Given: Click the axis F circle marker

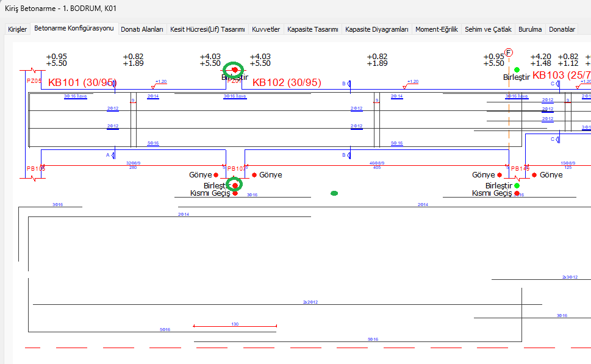Looking at the screenshot, I should [508, 53].
